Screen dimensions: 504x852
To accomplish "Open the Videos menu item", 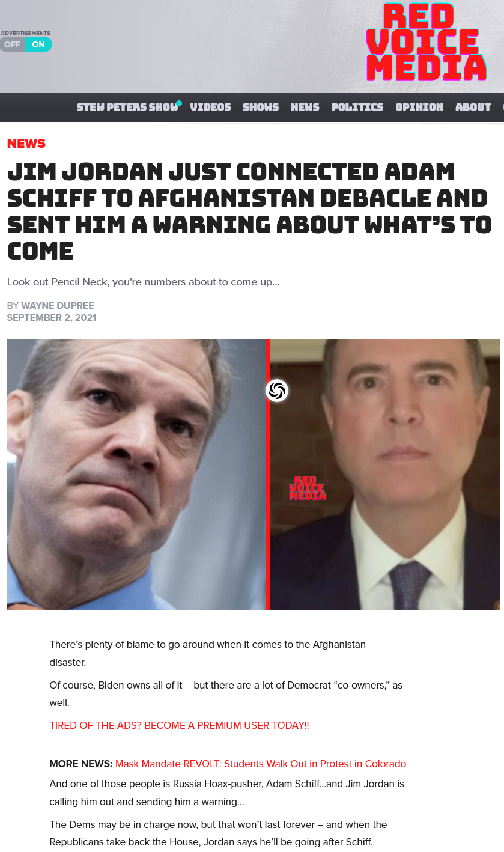I will point(210,107).
